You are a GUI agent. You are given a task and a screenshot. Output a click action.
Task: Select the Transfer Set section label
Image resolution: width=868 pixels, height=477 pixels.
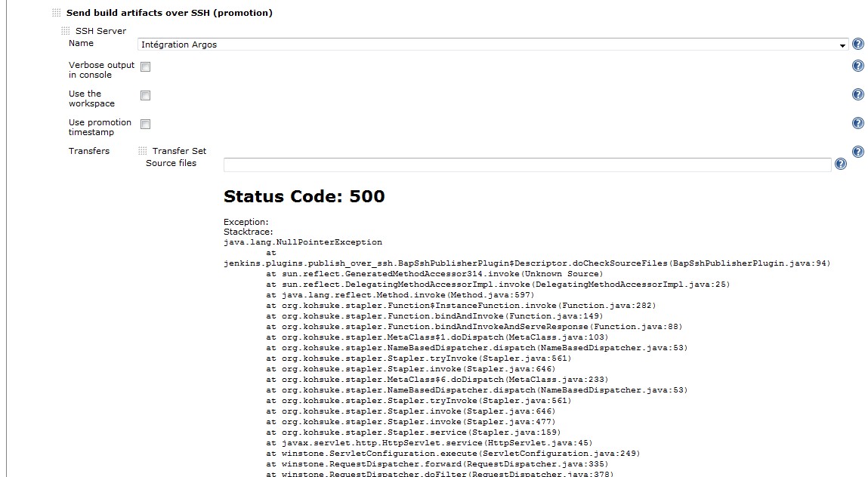tap(179, 151)
